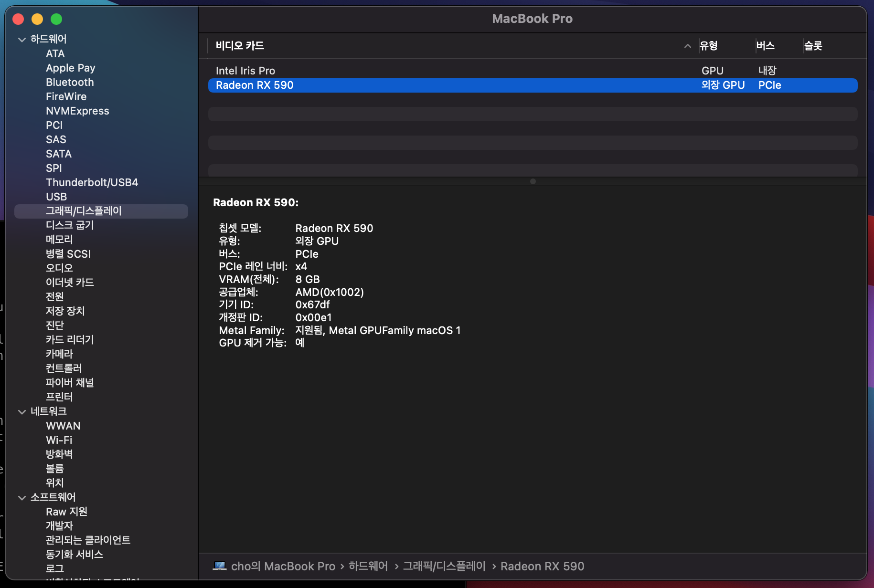Click the AMD(0x1002) vendor value
The height and width of the screenshot is (588, 874).
coord(330,292)
